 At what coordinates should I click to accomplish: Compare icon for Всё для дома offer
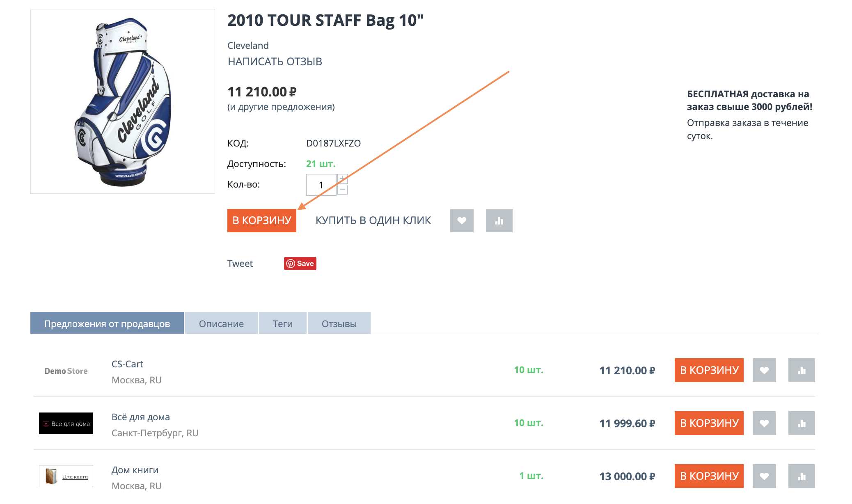tap(801, 423)
